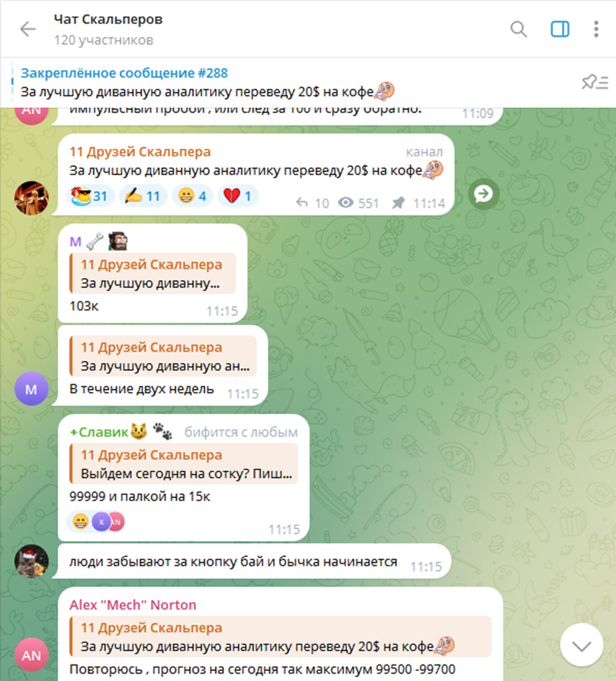This screenshot has height=681, width=616.
Task: Open replies count 10 on channel post
Action: [313, 203]
